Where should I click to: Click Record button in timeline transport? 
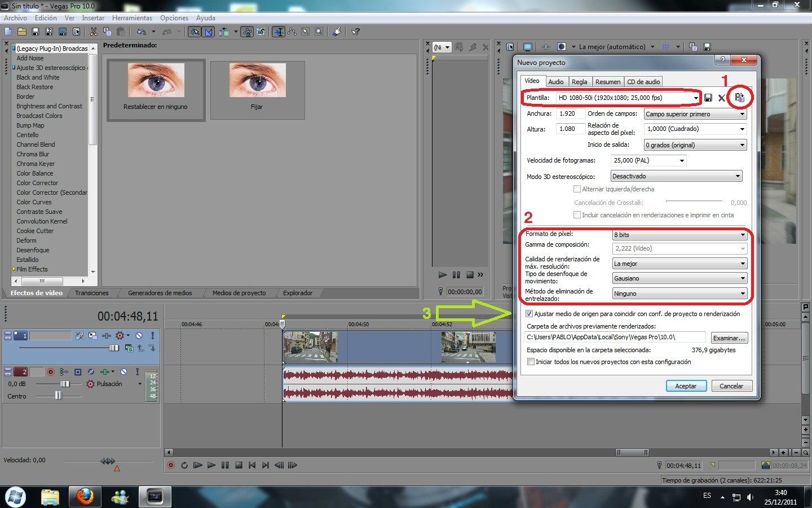click(x=171, y=465)
